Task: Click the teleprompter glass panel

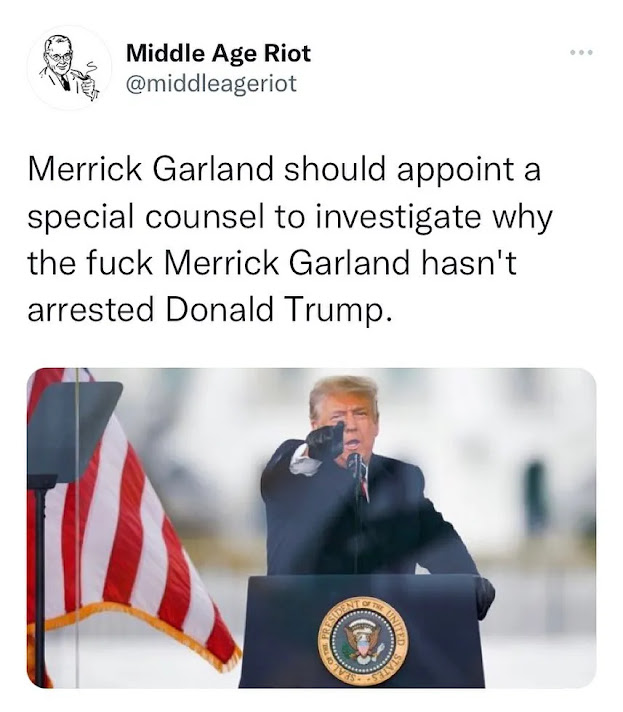Action: pyautogui.click(x=73, y=429)
